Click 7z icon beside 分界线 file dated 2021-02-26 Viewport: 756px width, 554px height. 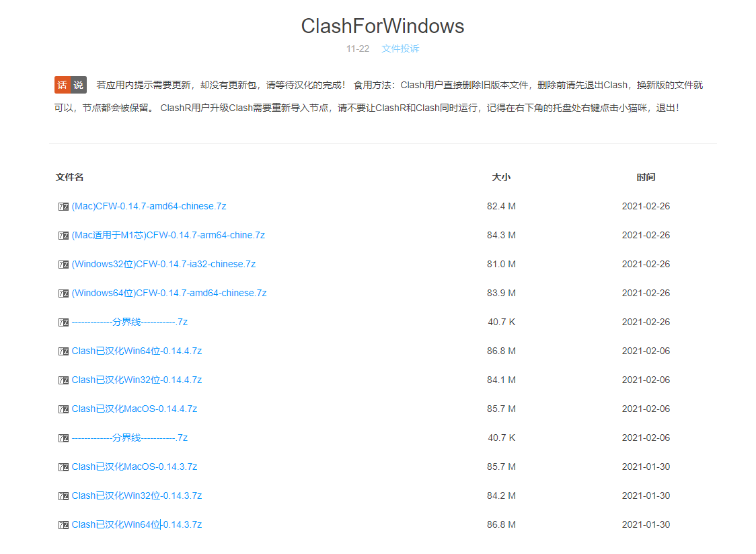(63, 322)
